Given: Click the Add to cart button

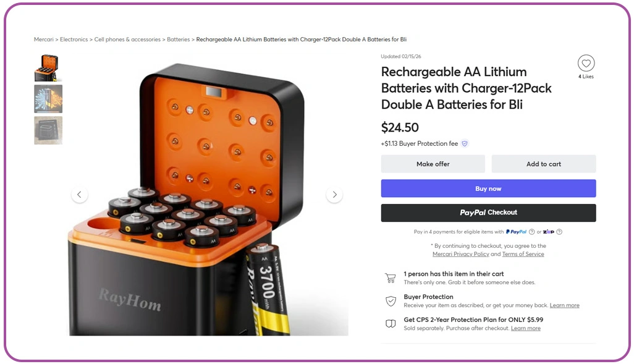Looking at the screenshot, I should click(x=543, y=164).
